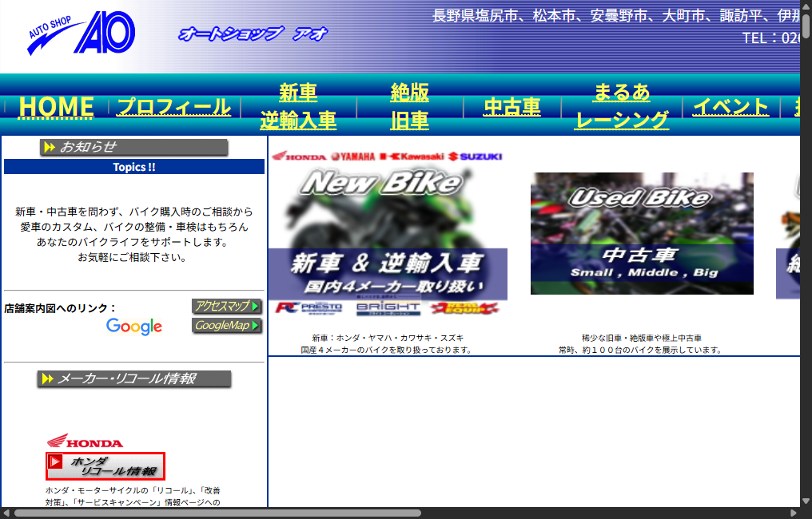Click the Used Bike 中古車 banner image

[642, 233]
